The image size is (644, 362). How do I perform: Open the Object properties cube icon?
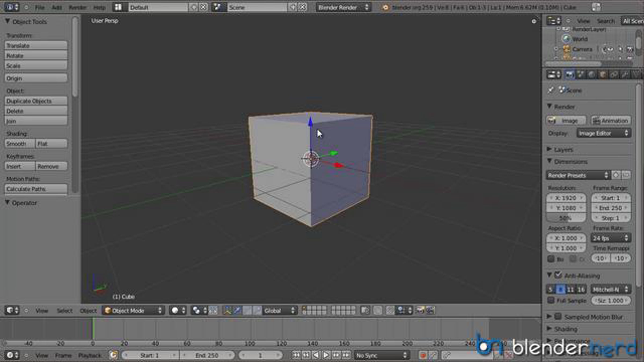point(603,75)
